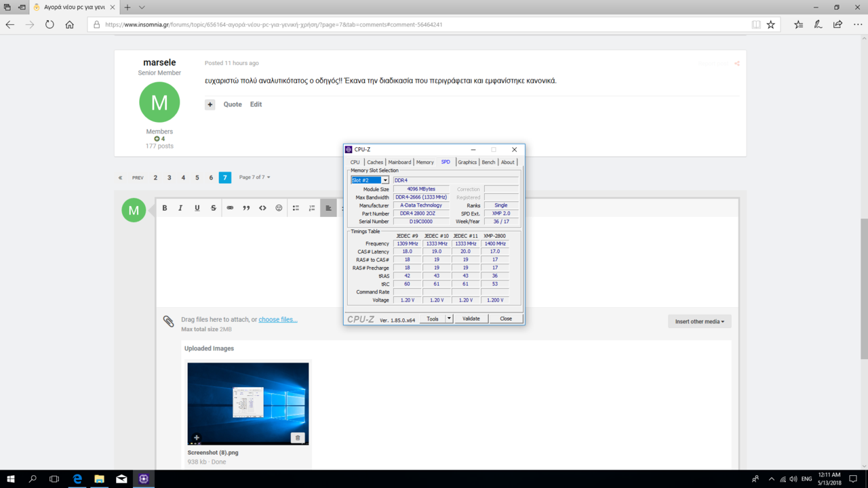
Task: Show hidden system tray icons
Action: pyautogui.click(x=771, y=479)
